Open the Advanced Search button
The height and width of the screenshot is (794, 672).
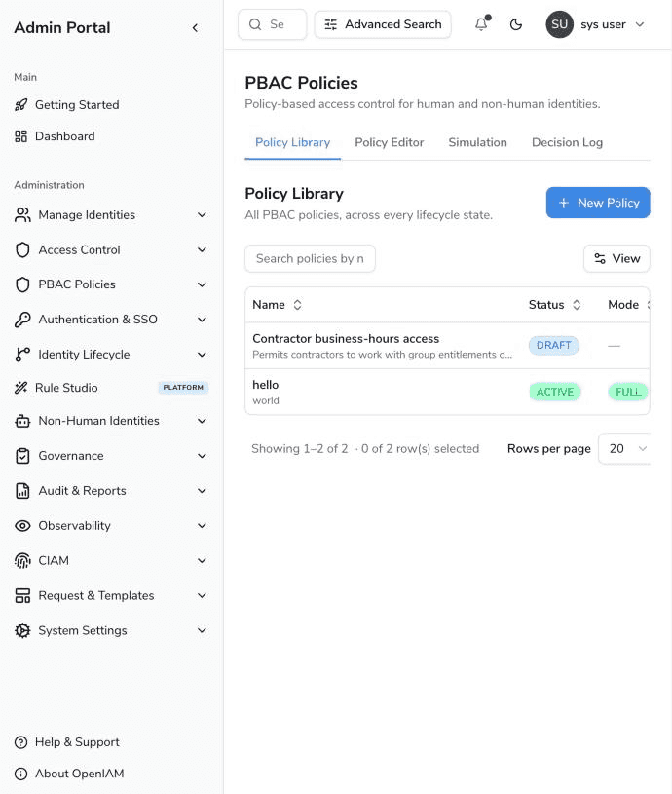pos(383,24)
